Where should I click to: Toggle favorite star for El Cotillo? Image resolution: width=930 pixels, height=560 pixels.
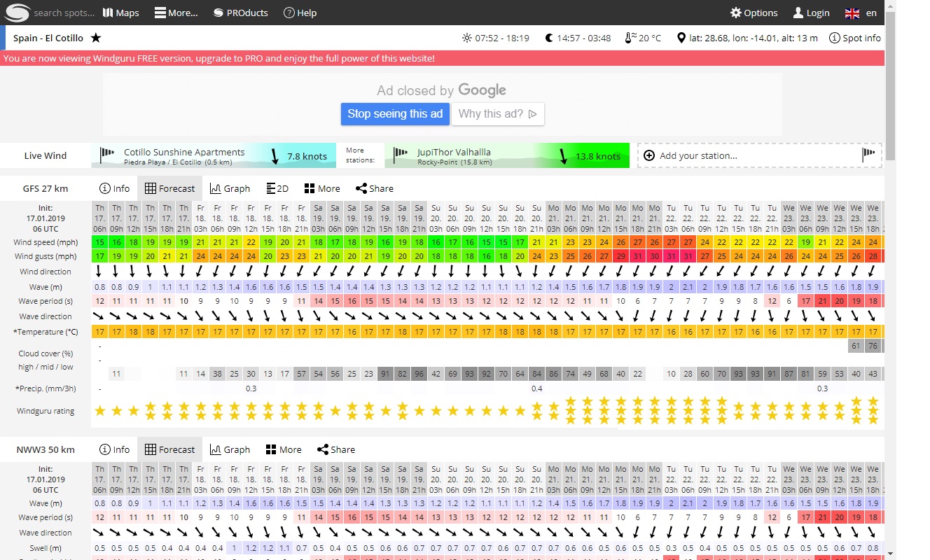(96, 38)
